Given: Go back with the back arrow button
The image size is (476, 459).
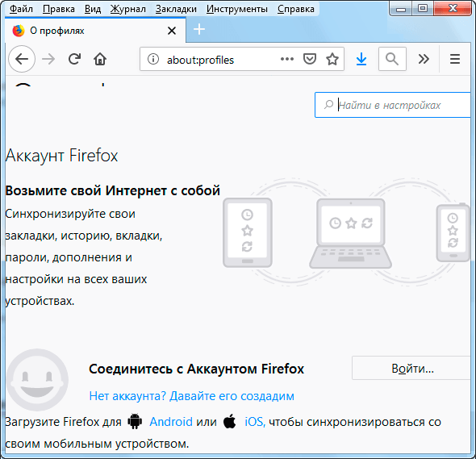Looking at the screenshot, I should pos(22,59).
